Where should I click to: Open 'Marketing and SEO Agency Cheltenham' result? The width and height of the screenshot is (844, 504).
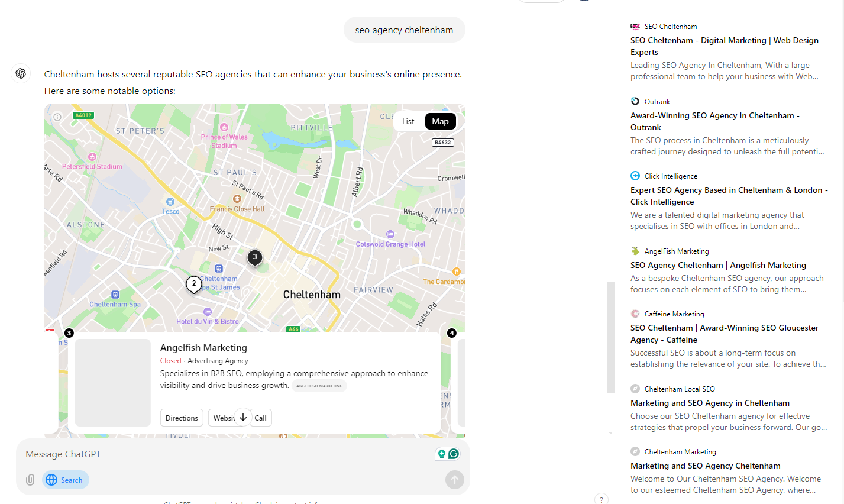706,466
